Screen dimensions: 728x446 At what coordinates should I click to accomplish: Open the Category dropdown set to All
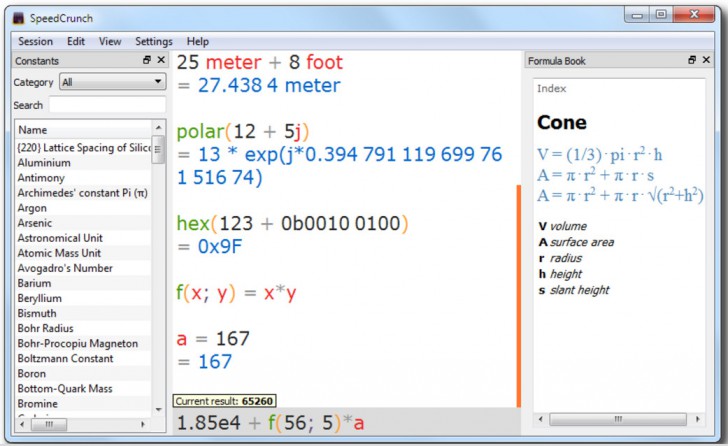coord(112,82)
